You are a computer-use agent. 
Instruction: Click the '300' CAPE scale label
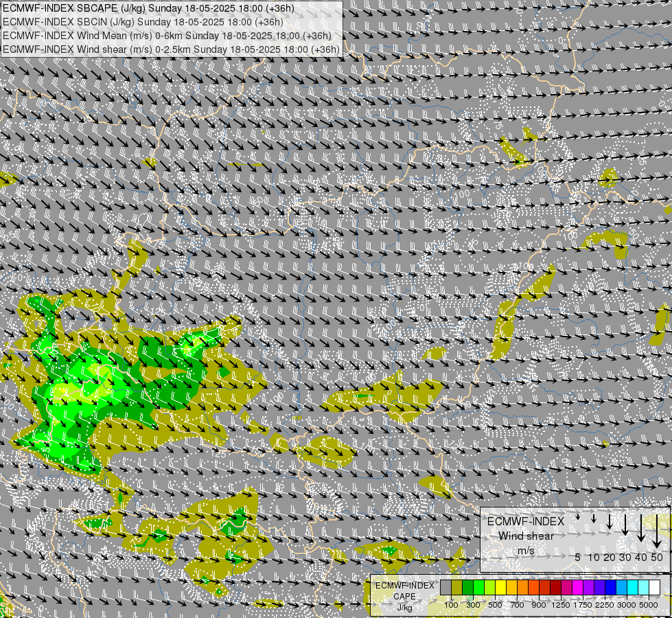(473, 605)
